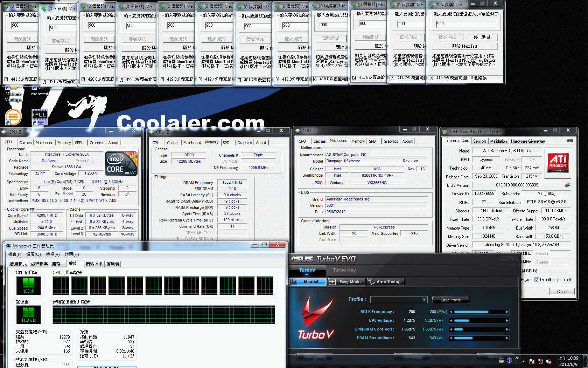This screenshot has width=588, height=368.
Task: Switch to Sensors tab in GPU-Z
Action: [x=480, y=141]
